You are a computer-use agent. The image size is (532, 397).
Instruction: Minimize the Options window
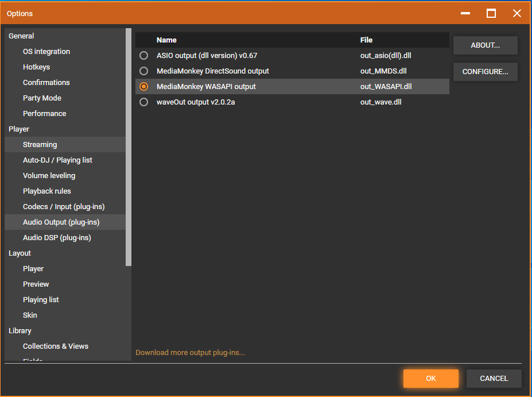(465, 13)
